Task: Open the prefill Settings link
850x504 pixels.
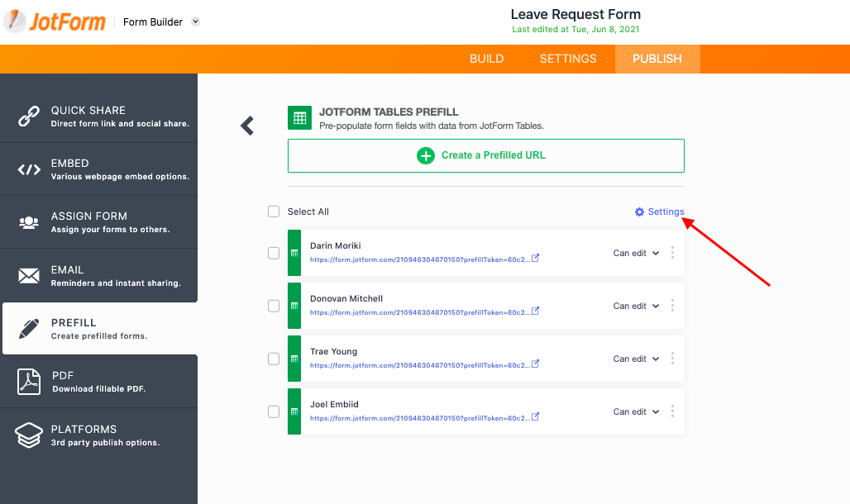Action: point(660,212)
